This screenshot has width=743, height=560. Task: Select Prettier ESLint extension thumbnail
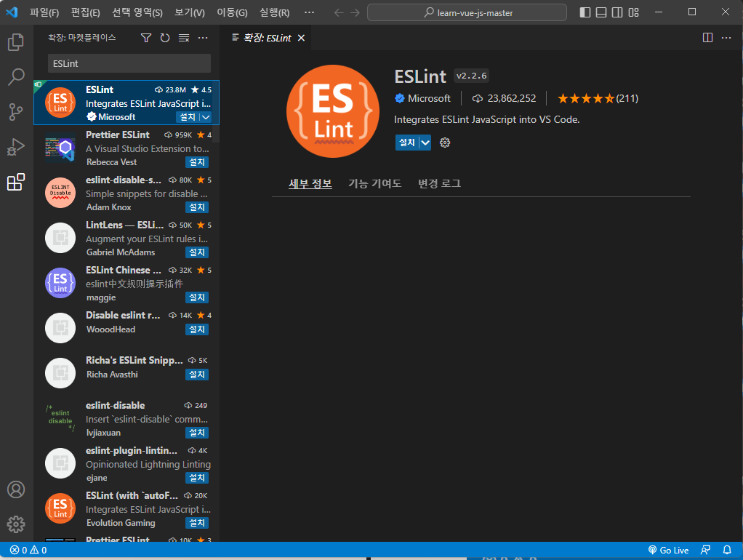tap(60, 148)
